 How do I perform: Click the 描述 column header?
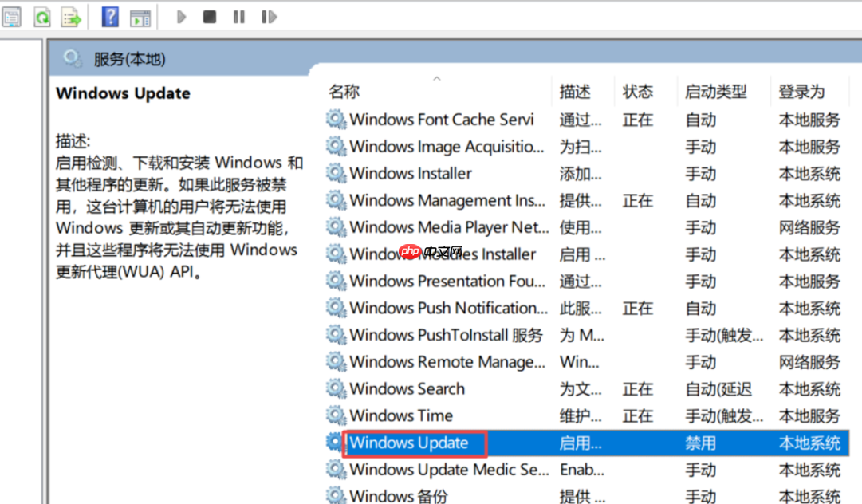click(x=576, y=91)
